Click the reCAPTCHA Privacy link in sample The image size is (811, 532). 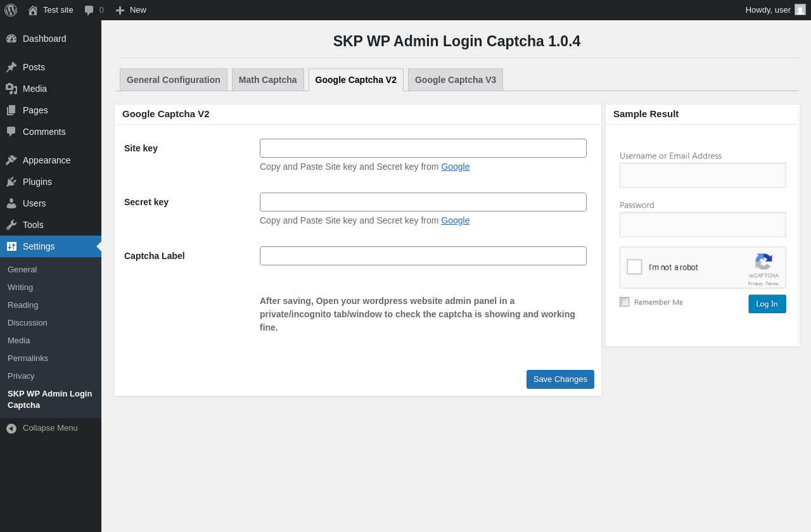click(x=755, y=284)
